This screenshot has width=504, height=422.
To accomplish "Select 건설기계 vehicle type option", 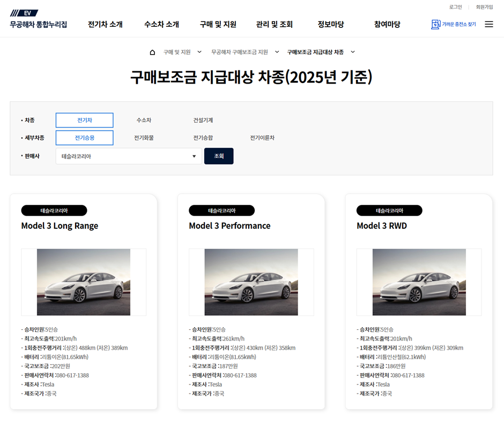I will [203, 120].
